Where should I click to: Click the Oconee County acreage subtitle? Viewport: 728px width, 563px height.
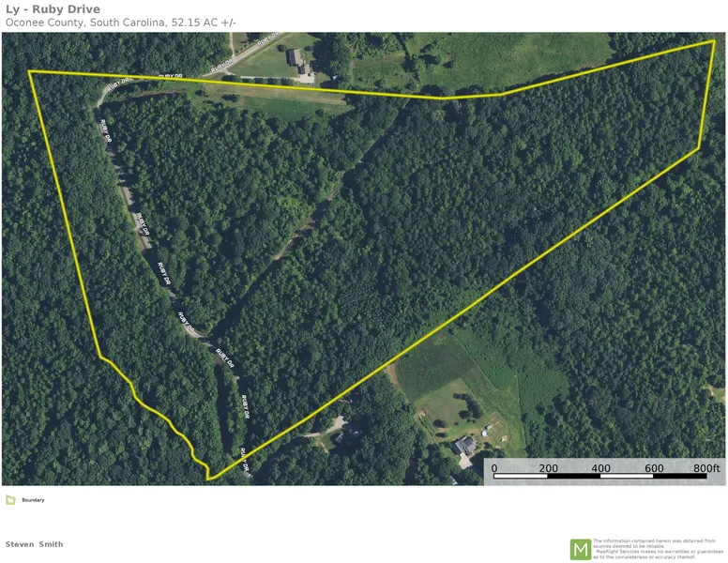pyautogui.click(x=121, y=23)
